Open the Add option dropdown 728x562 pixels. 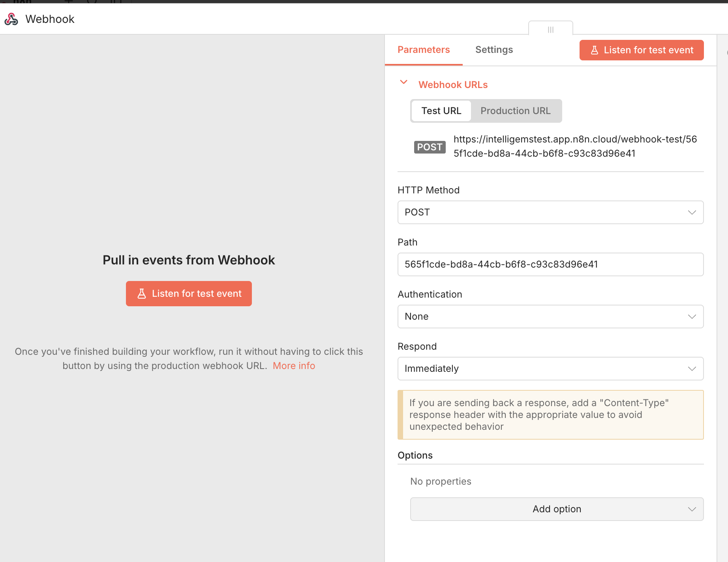click(x=557, y=509)
